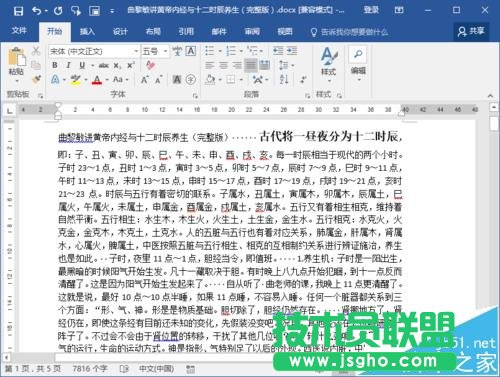Image resolution: width=500 pixels, height=377 pixels.
Task: Save the document with the floppy icon
Action: point(18,11)
